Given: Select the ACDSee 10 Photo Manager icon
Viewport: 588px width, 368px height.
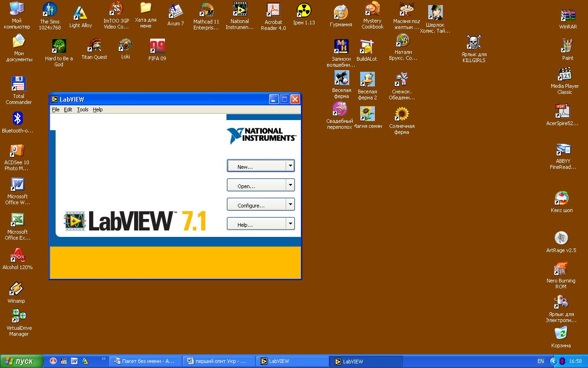Looking at the screenshot, I should [x=17, y=157].
